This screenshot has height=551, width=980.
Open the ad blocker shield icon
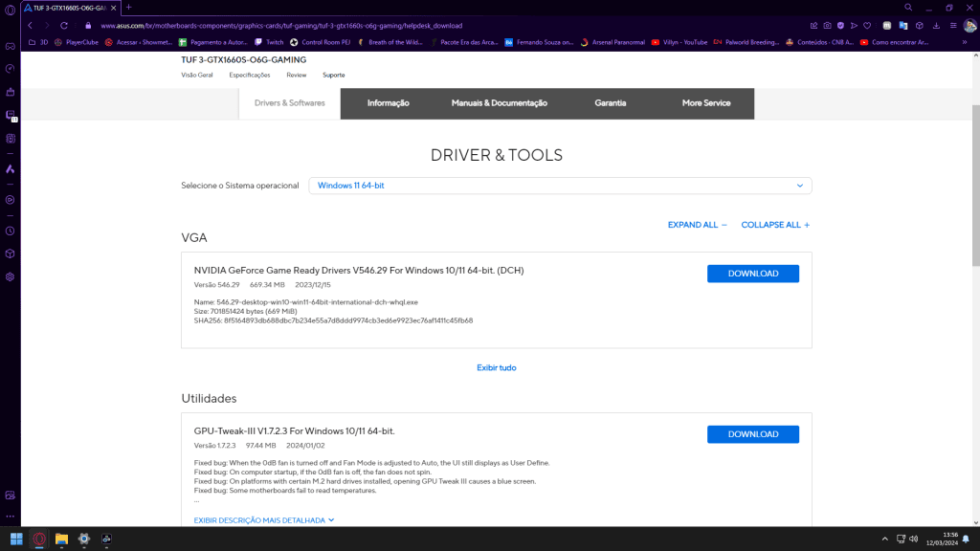pos(840,26)
